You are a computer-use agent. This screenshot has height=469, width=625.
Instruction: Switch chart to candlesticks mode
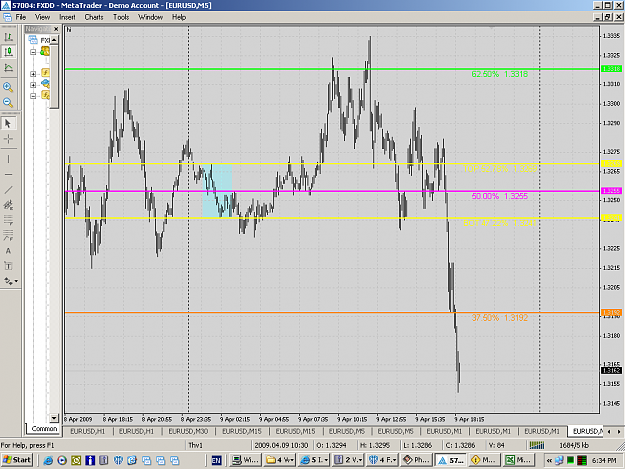[x=8, y=52]
